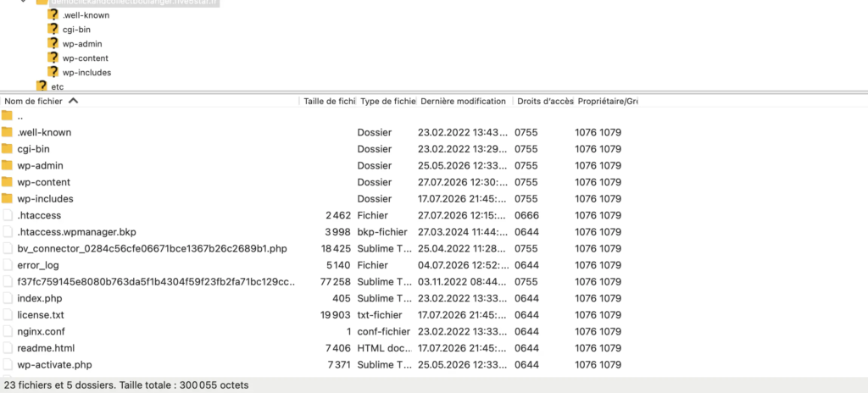Click the wp-content folder icon in file list
Viewport: 868px width, 393px height.
tap(7, 182)
